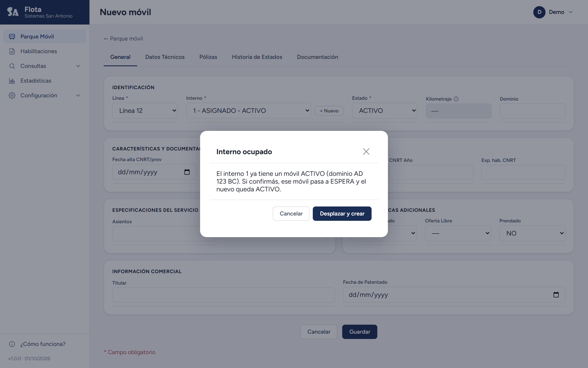Click Cancelar in the dialog
Viewport: 588px width, 368px height.
[291, 214]
